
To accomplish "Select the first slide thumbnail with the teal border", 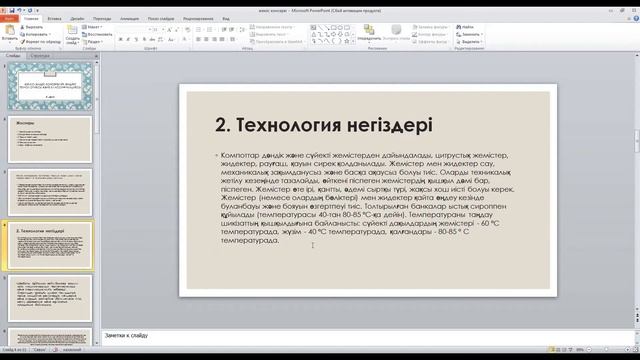I will (50, 86).
